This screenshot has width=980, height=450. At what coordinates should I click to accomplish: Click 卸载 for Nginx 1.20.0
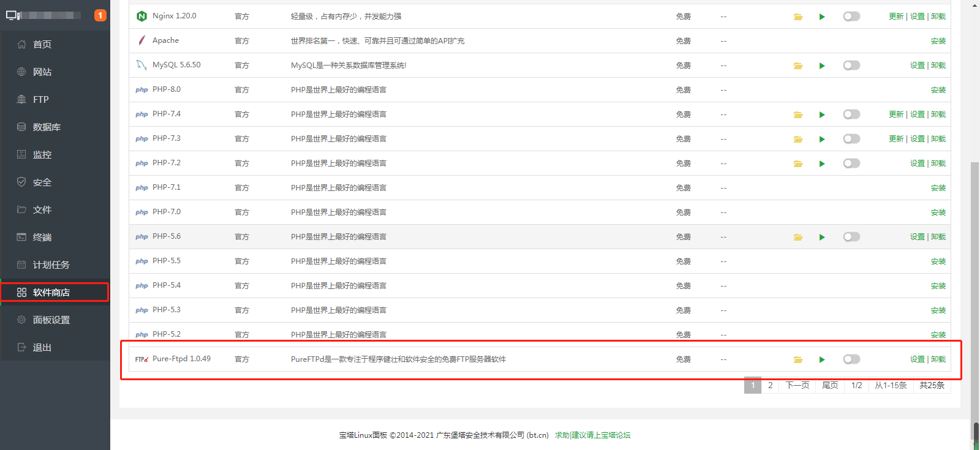(x=938, y=17)
